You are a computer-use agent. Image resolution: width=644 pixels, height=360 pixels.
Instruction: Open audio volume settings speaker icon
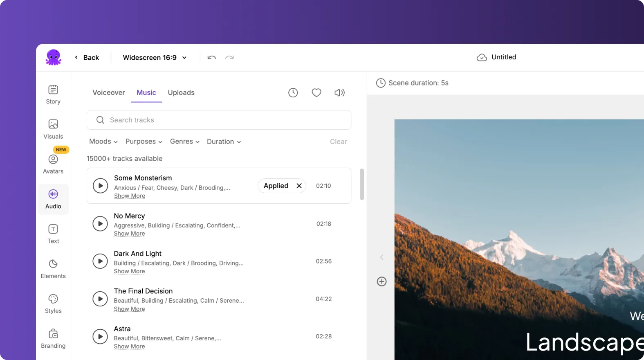click(x=339, y=93)
